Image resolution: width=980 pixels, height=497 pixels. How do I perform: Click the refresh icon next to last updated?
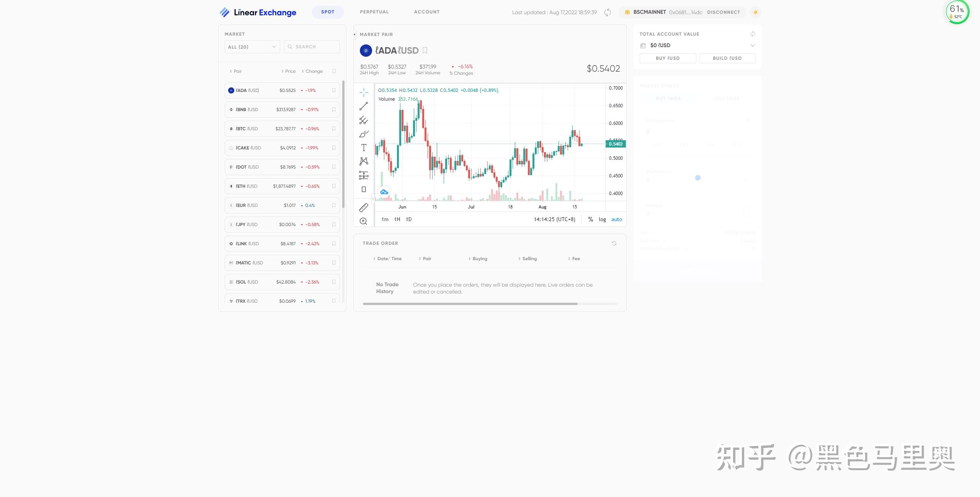click(x=607, y=12)
